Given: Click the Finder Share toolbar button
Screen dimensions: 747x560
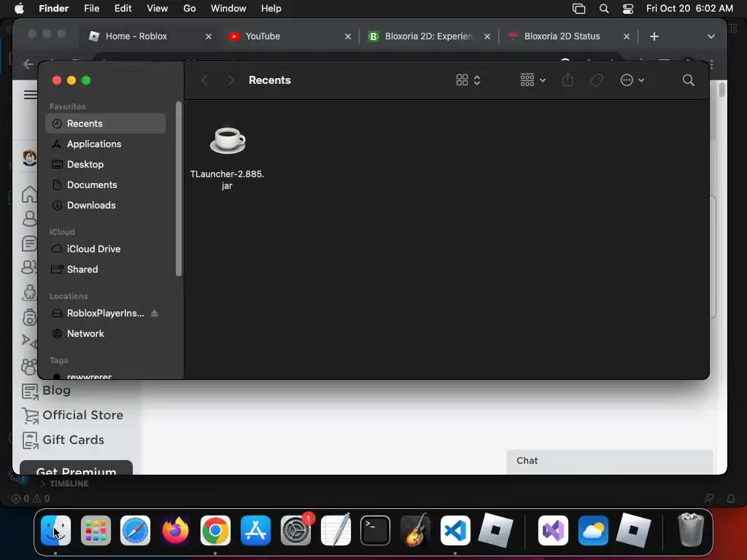Looking at the screenshot, I should click(568, 80).
